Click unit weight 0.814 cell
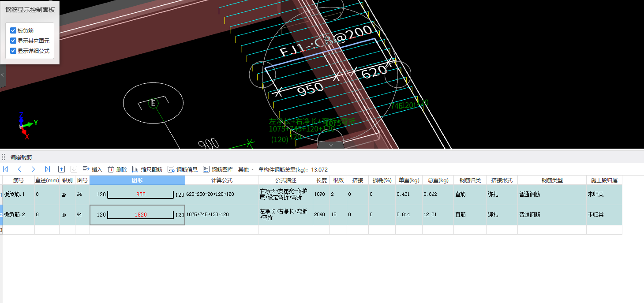644x303 pixels. click(x=409, y=215)
